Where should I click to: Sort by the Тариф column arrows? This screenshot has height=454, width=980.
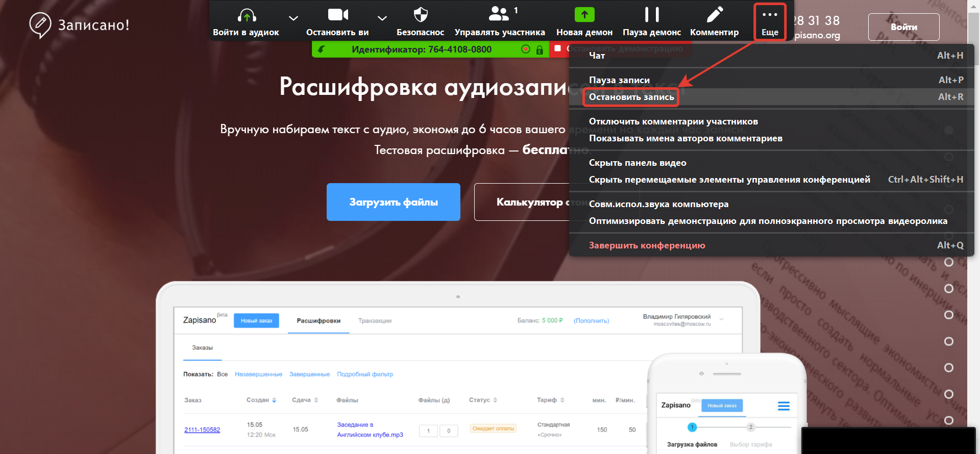[562, 400]
